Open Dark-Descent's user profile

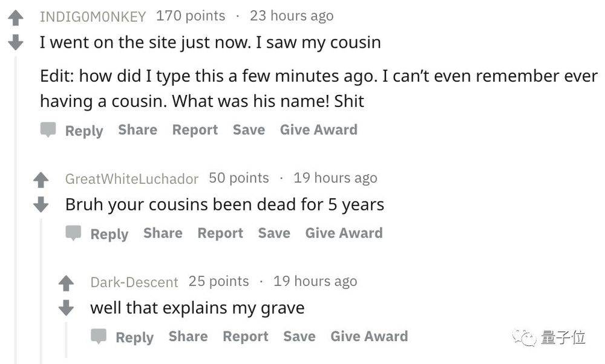134,282
